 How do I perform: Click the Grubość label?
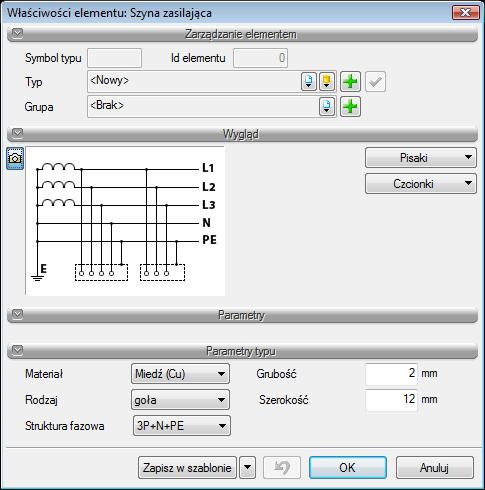coord(276,374)
